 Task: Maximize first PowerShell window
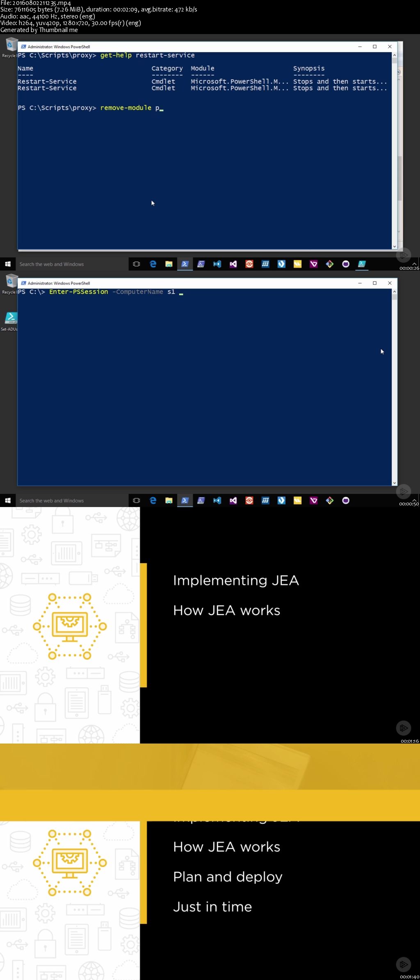374,46
